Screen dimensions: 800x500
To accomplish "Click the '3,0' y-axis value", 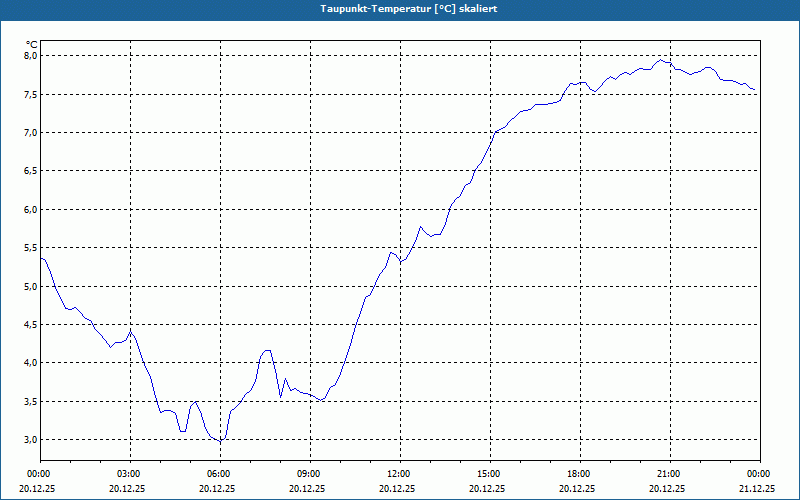I will point(32,440).
